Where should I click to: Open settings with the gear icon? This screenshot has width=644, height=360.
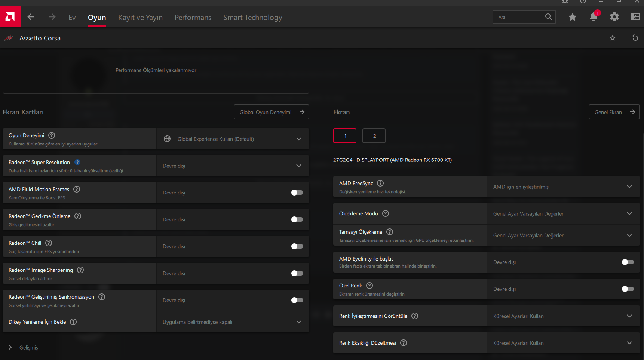[614, 17]
